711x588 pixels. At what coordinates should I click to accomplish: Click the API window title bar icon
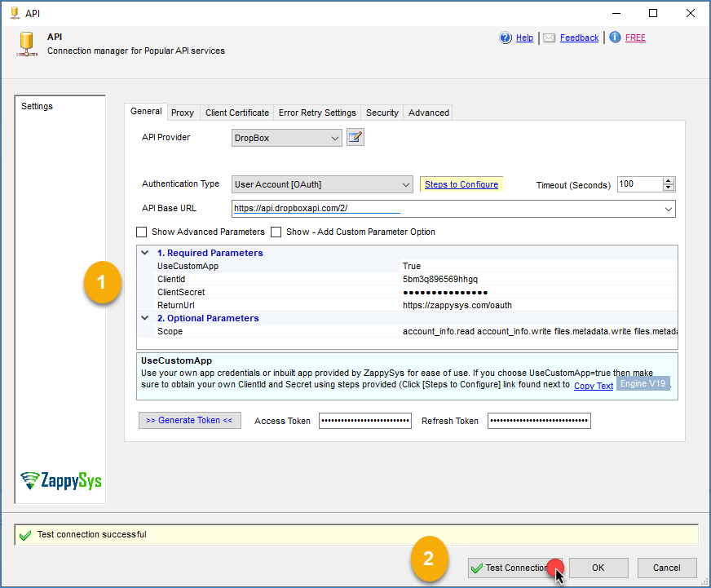[15, 13]
